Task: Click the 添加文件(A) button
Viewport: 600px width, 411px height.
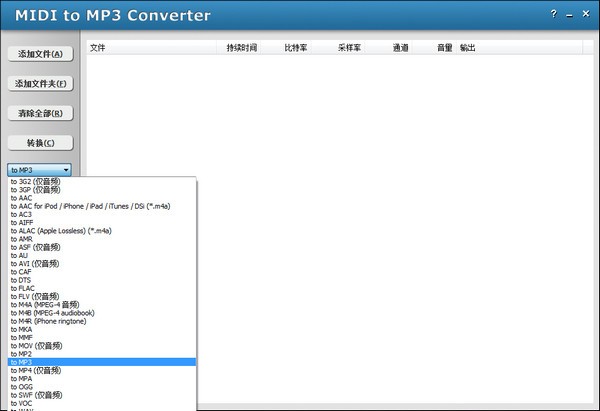Action: click(x=40, y=54)
